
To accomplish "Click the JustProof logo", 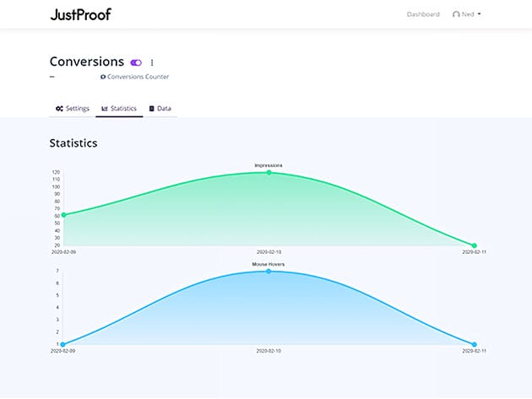I will point(80,14).
